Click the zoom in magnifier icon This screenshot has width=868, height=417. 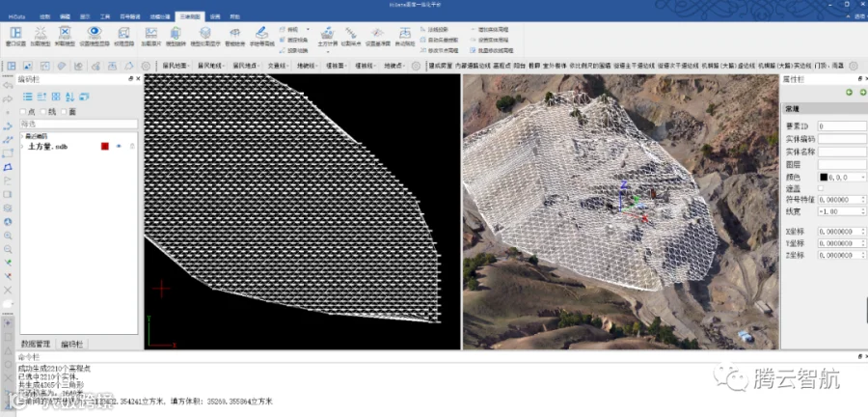[x=8, y=236]
